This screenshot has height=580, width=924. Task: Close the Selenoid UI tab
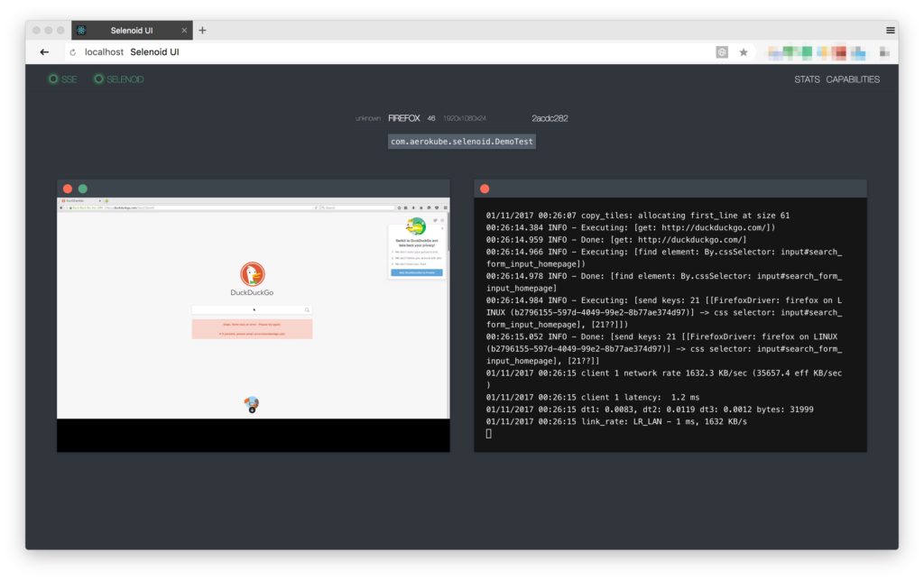(184, 31)
